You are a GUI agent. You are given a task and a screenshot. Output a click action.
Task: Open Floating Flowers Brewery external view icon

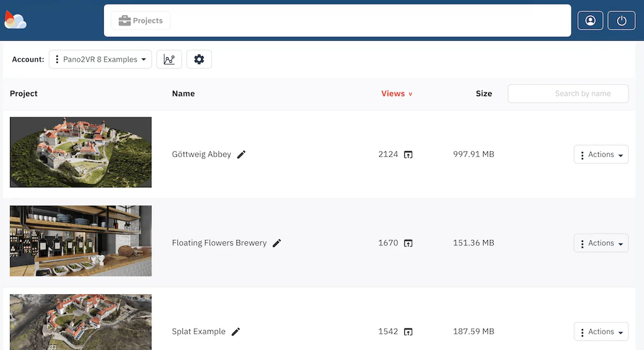click(408, 243)
